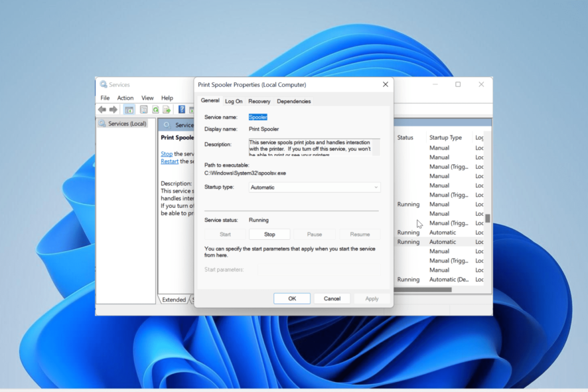Click the "Print Spooler" display name value
The width and height of the screenshot is (588, 392).
264,129
